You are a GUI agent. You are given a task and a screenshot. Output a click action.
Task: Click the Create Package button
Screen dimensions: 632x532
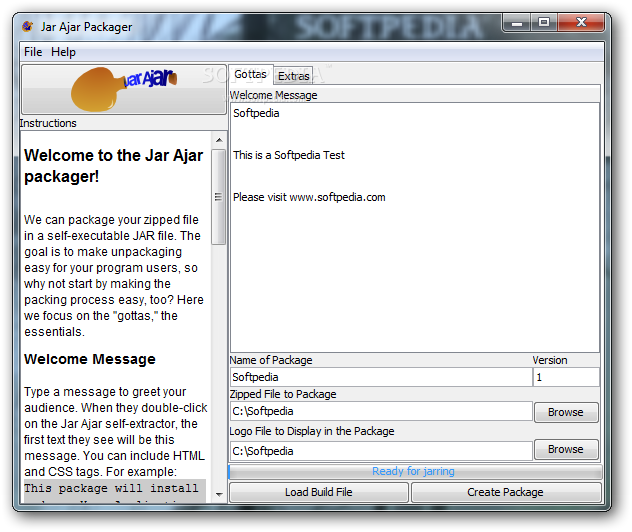click(x=506, y=492)
